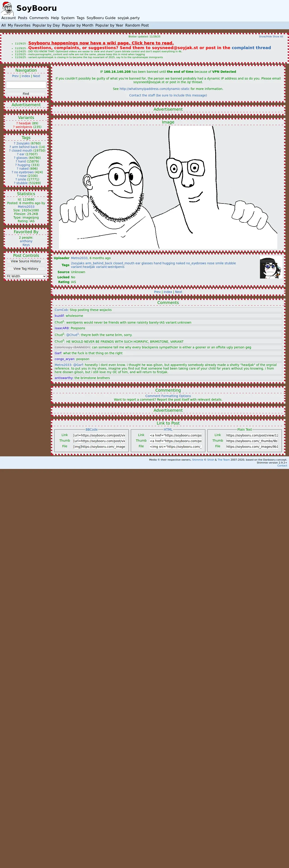Open antiswarthy's commenter profile
This screenshot has height=868, width=289.
[x=64, y=378]
